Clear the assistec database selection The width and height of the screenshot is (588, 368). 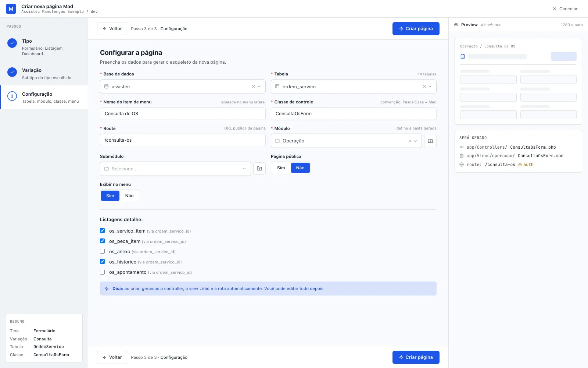click(254, 86)
